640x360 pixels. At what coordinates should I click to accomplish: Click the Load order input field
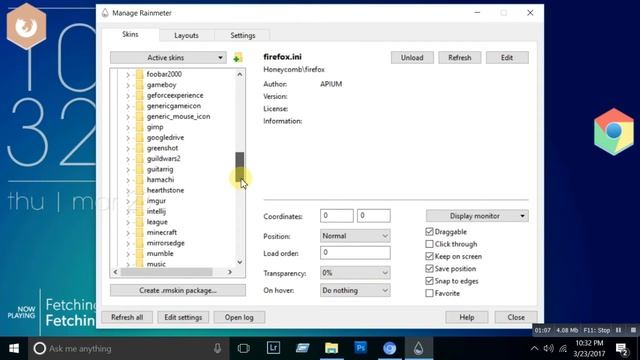(355, 253)
